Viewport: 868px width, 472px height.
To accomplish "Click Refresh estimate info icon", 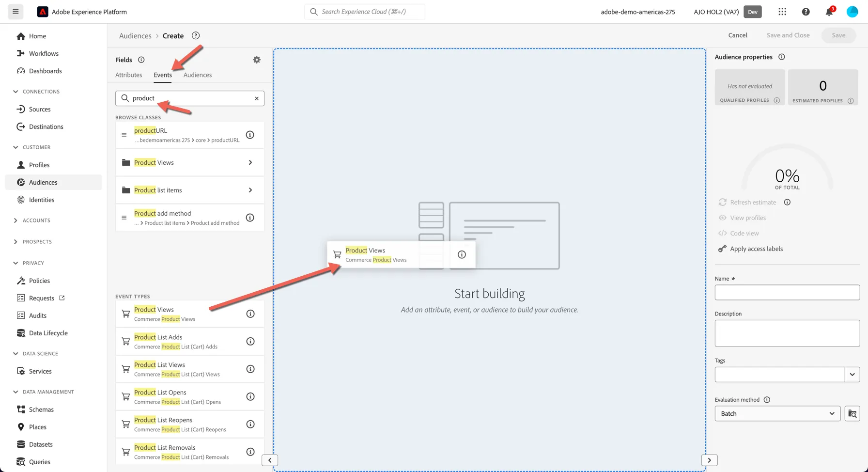I will (x=787, y=202).
